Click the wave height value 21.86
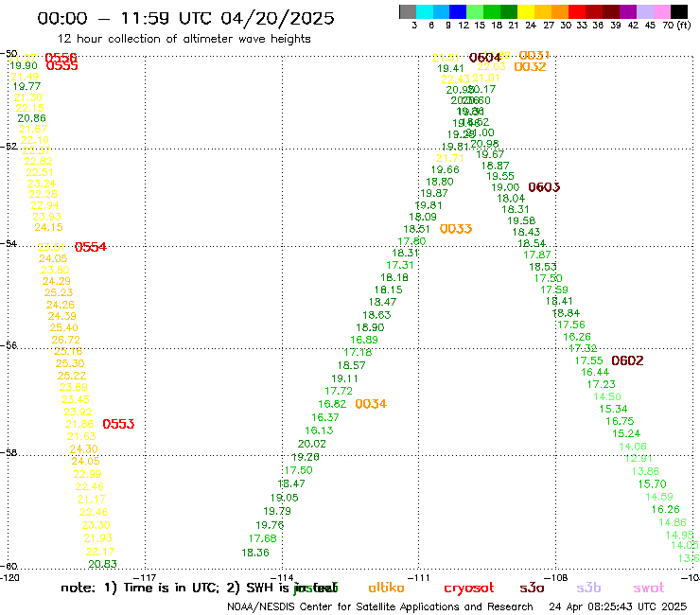 click(79, 424)
